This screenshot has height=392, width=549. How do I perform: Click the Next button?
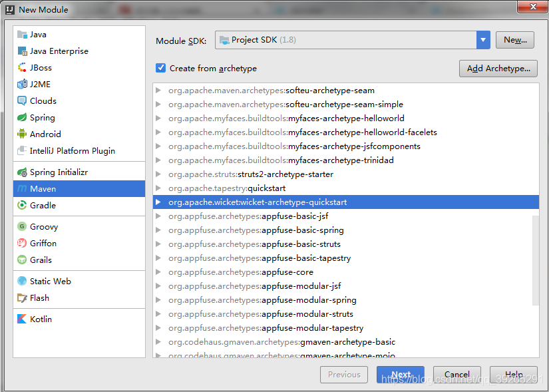(x=401, y=375)
